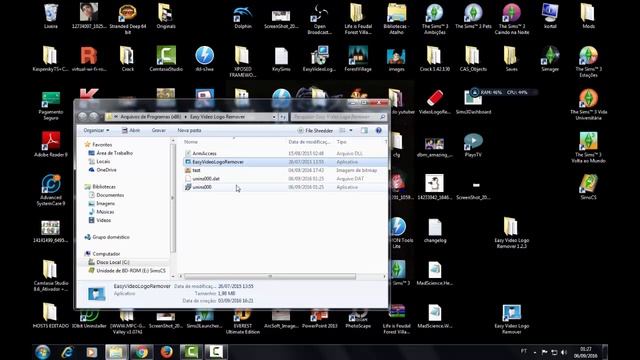Select the ForestVillage shortcut
Screen dimensions: 640x360
coord(358,59)
